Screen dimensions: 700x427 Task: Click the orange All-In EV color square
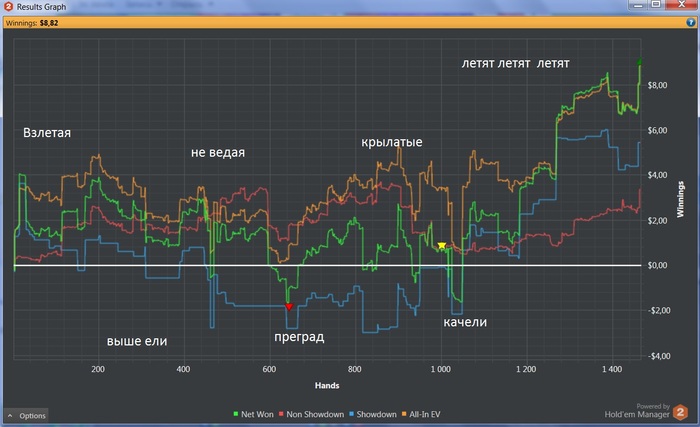(x=404, y=414)
